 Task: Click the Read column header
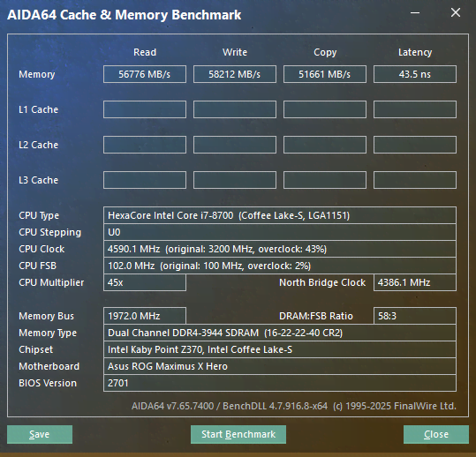(x=145, y=52)
